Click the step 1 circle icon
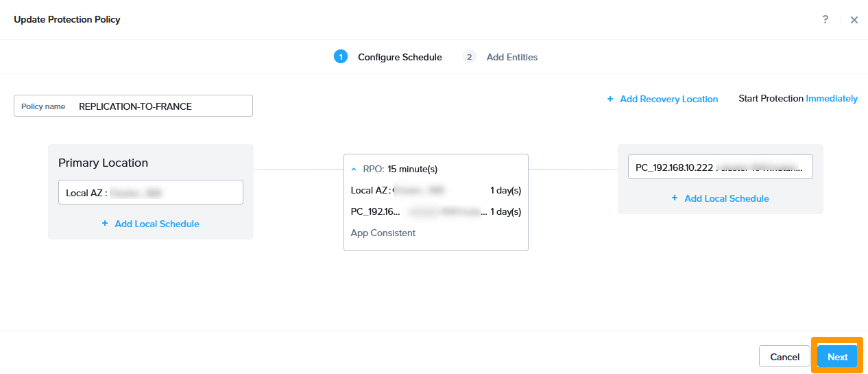The width and height of the screenshot is (868, 374). pos(341,57)
